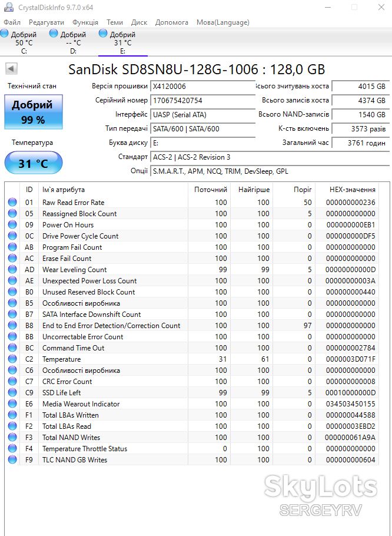Click status orb for SSD Life Left

(x=12, y=392)
